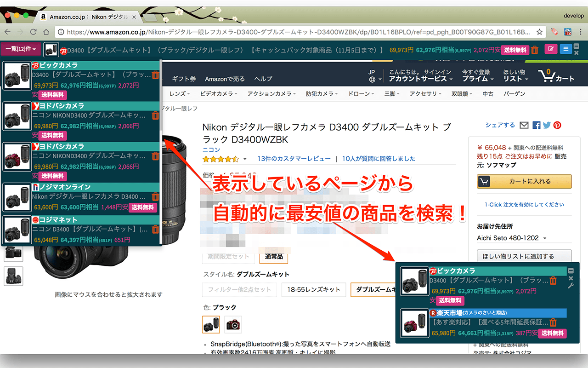
Task: Open the 一覧[12]件 dropdown
Action: point(21,49)
